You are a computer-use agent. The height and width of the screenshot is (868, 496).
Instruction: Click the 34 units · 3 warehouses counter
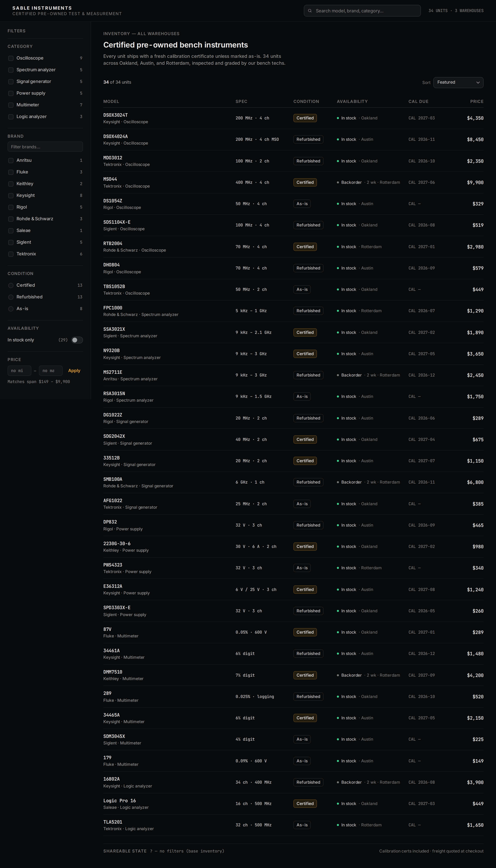(x=456, y=11)
